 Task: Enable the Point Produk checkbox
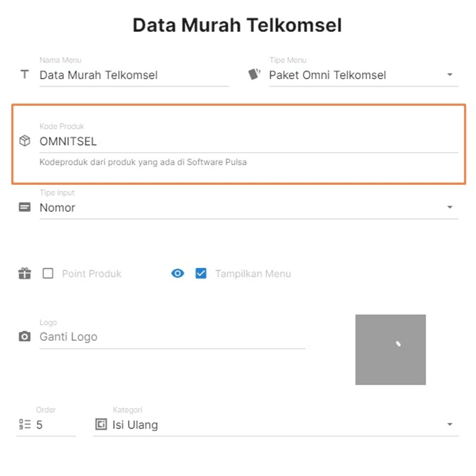point(48,274)
